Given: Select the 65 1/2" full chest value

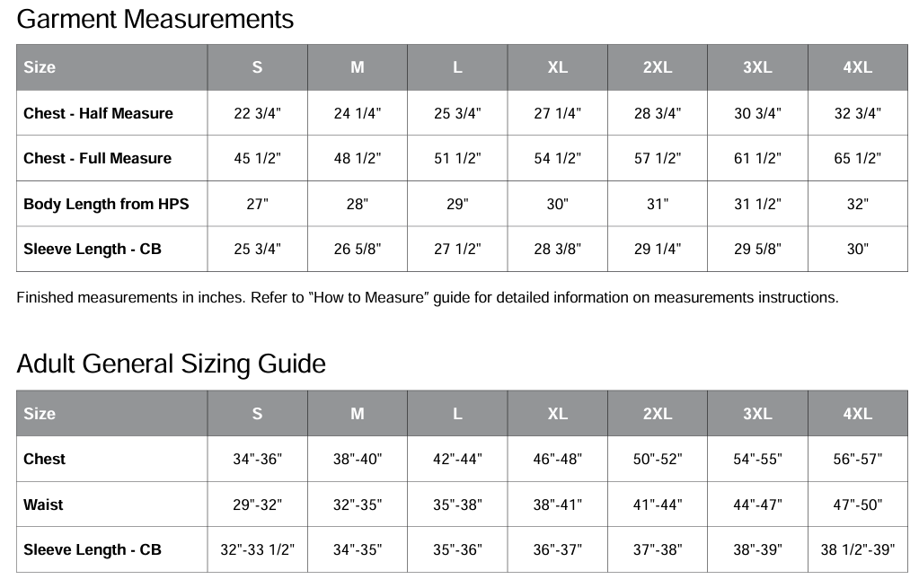Looking at the screenshot, I should [x=857, y=158].
